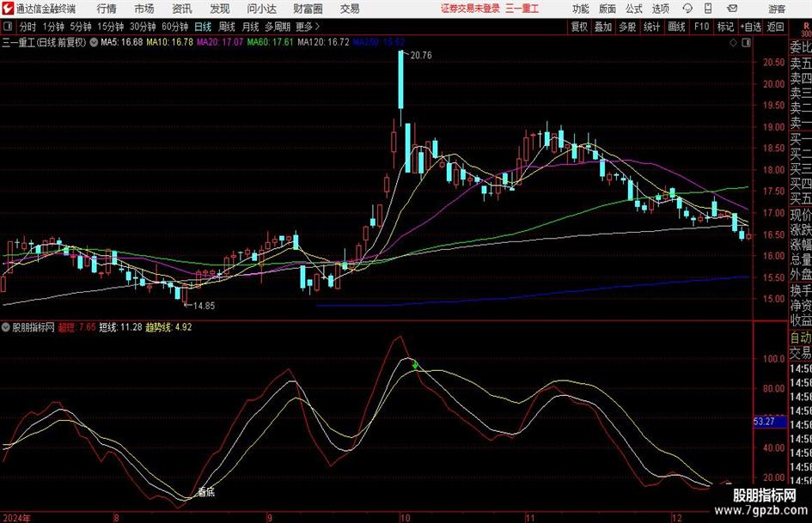Open the 问小达 menu

pyautogui.click(x=262, y=9)
